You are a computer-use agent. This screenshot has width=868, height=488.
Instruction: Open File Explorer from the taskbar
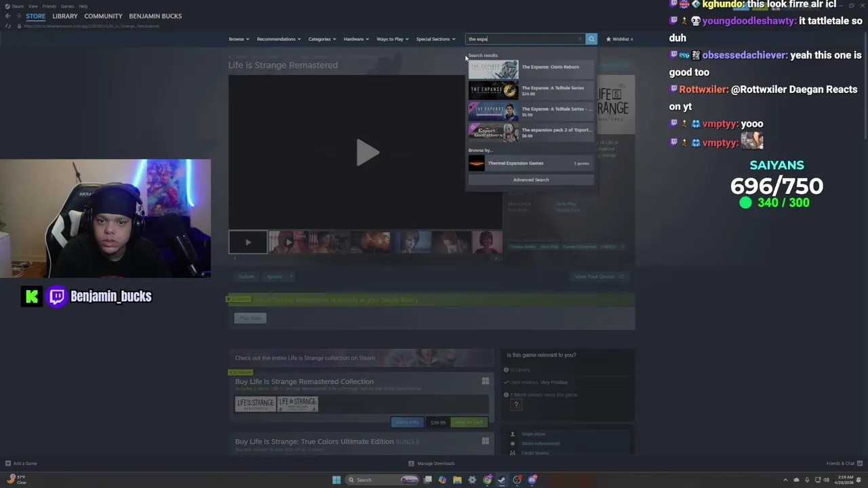(x=458, y=480)
